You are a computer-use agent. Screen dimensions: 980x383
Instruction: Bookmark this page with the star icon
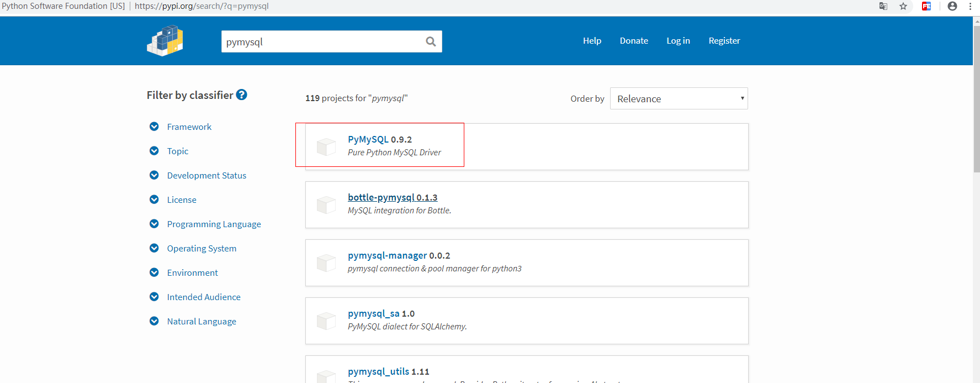click(x=903, y=6)
